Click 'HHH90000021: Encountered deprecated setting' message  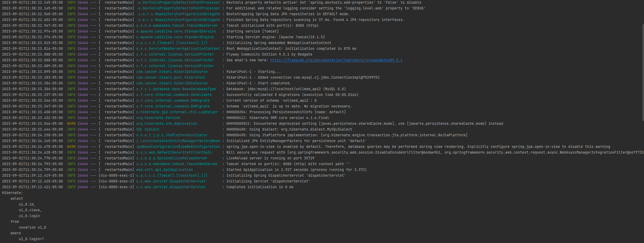click(x=365, y=124)
